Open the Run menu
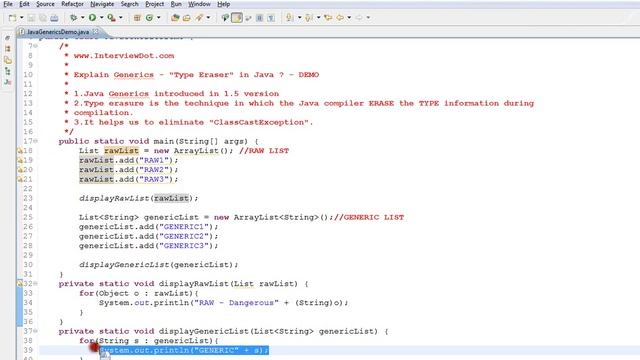 coord(176,4)
